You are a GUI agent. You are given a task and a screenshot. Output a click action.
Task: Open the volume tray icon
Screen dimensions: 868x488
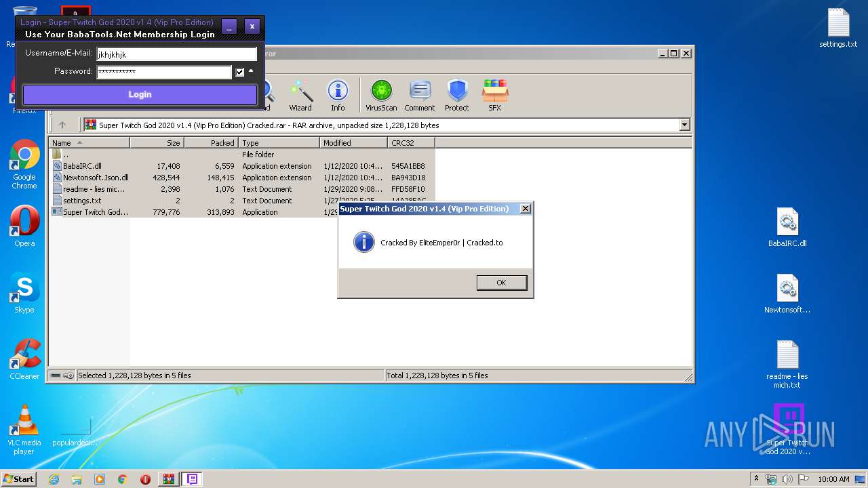pyautogui.click(x=787, y=479)
